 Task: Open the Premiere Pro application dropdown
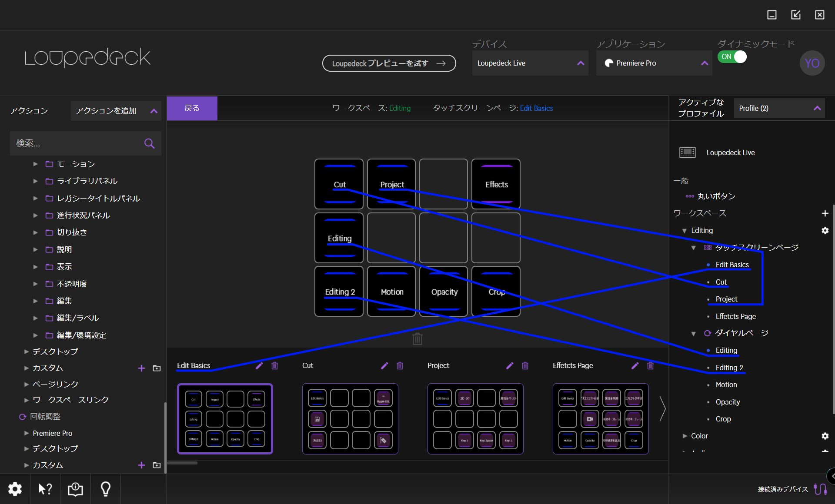click(x=654, y=63)
